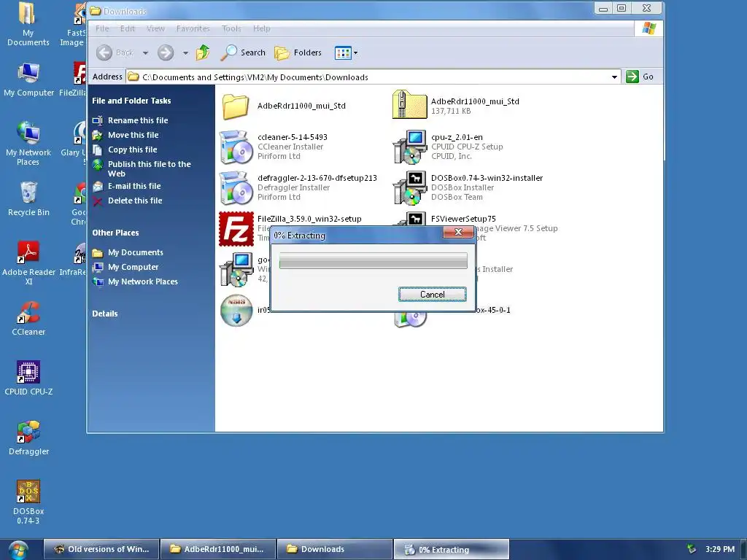This screenshot has width=747, height=560.
Task: Open the Forward history dropdown arrow
Action: pos(185,52)
